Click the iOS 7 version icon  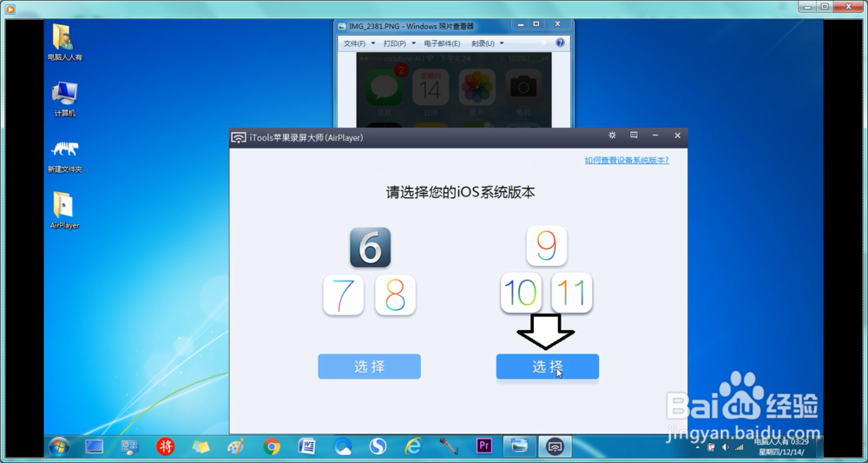click(x=343, y=294)
